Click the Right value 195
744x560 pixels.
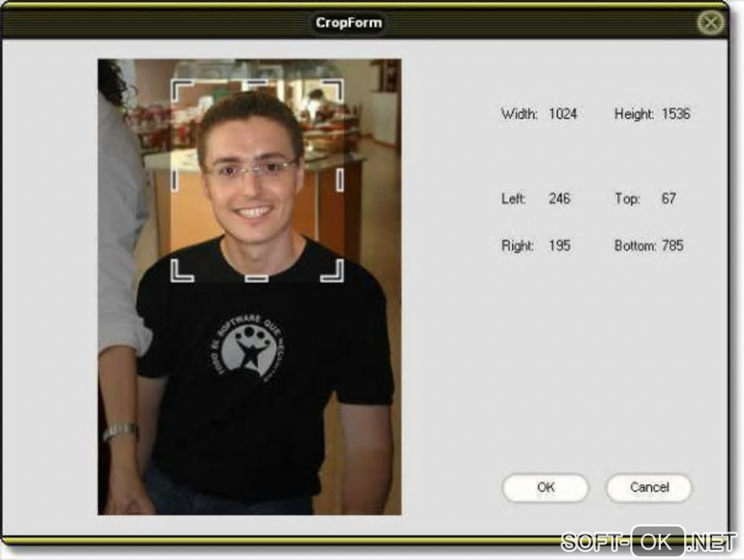coord(559,246)
